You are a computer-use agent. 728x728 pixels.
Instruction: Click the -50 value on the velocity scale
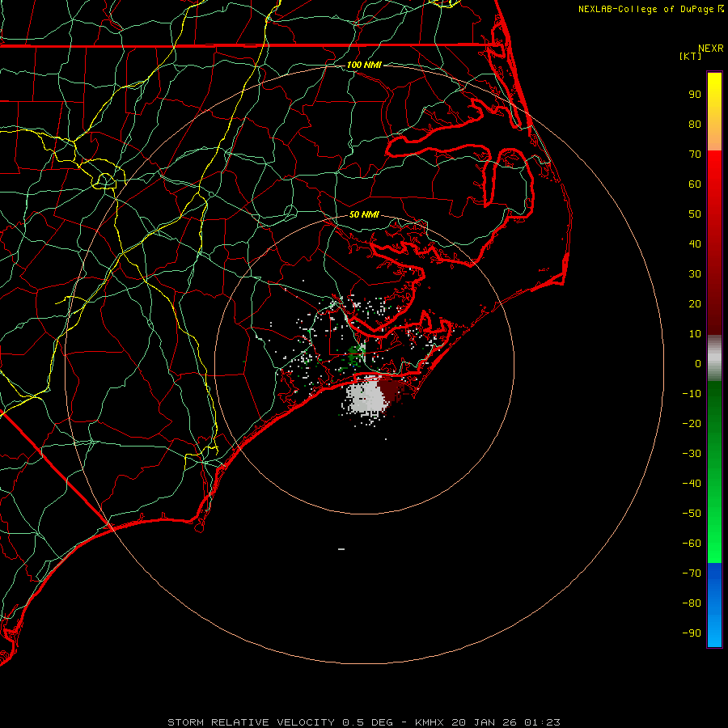692,514
